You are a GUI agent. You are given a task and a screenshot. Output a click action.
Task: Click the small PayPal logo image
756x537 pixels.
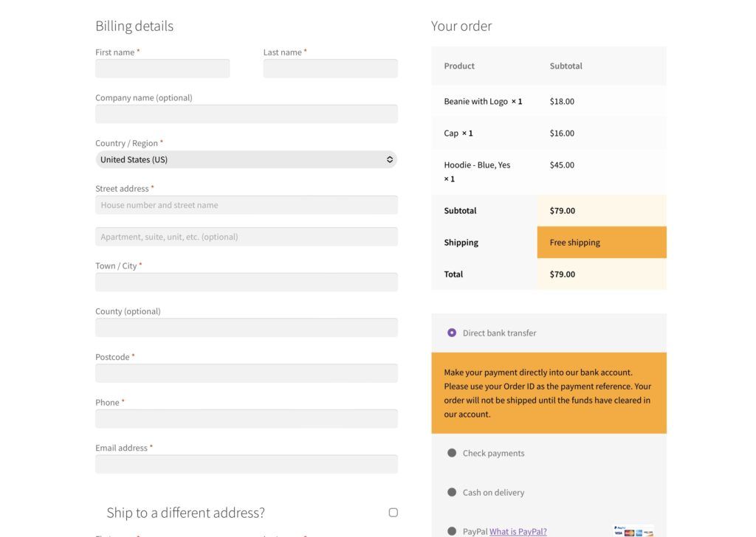[x=620, y=527]
